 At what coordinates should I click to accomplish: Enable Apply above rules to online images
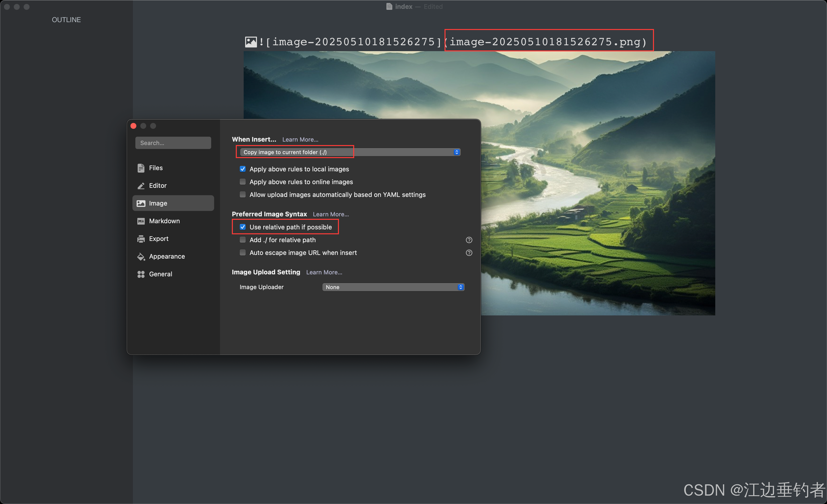pyautogui.click(x=243, y=182)
